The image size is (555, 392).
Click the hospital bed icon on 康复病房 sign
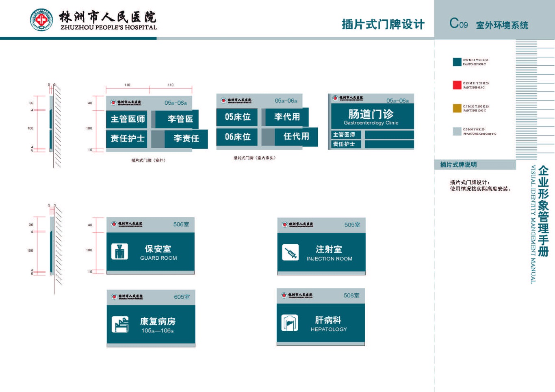(120, 324)
